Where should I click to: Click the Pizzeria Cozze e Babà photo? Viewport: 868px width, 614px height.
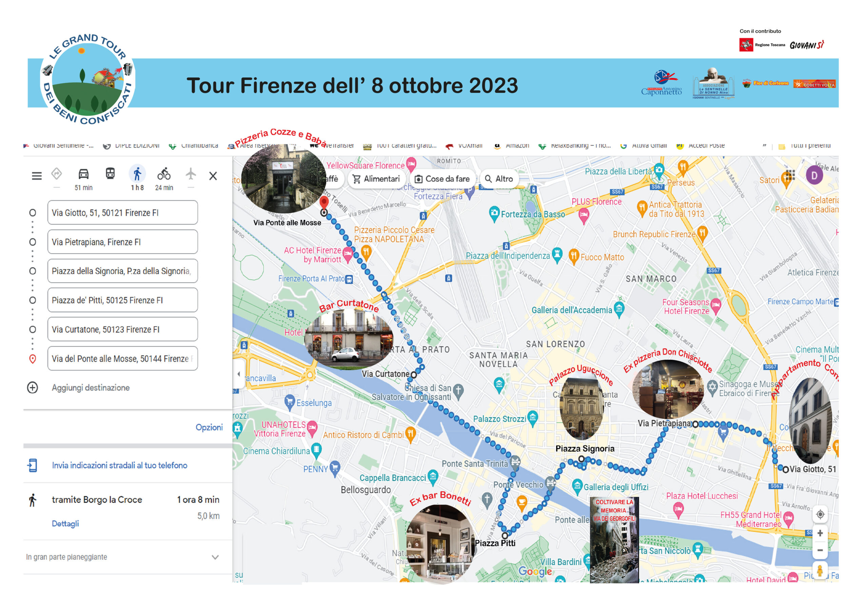[283, 178]
